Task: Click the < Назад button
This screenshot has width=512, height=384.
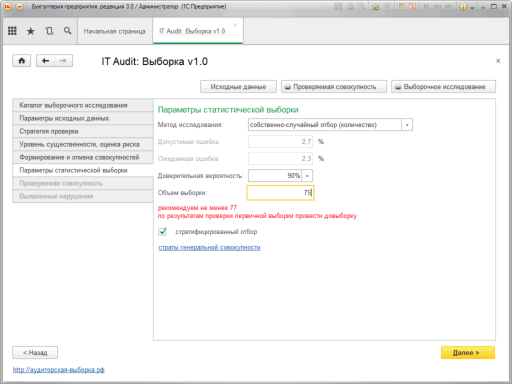Action: pos(35,353)
